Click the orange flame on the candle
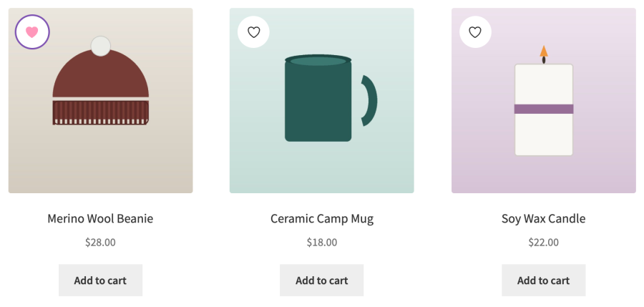The image size is (644, 307). tap(544, 51)
